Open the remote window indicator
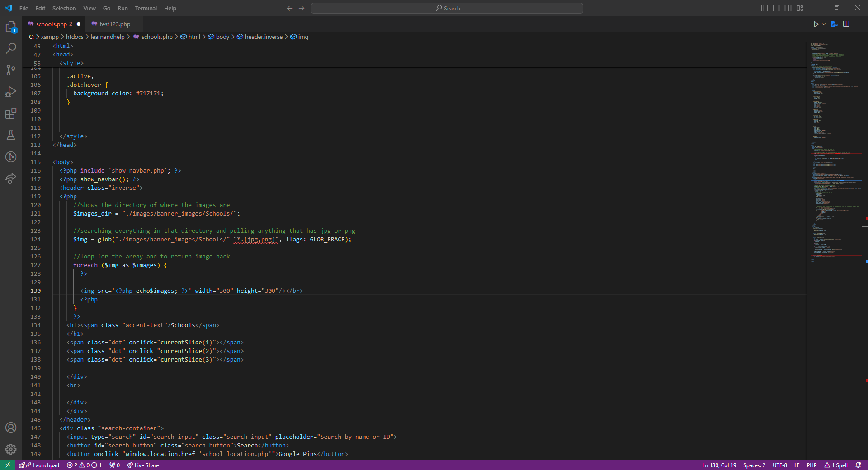The width and height of the screenshot is (868, 470). pos(8,465)
